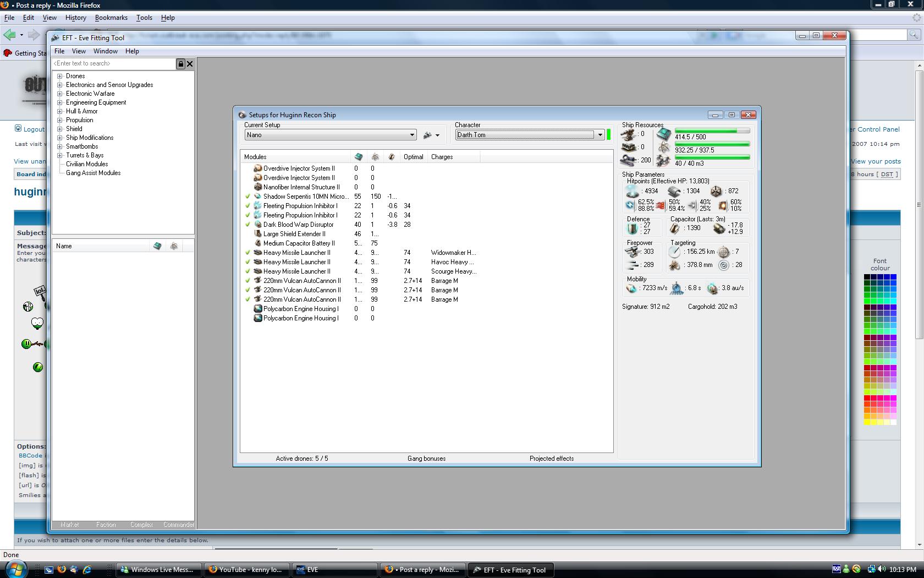Image resolution: width=924 pixels, height=578 pixels.
Task: Click the Medium Capacitor Battery II module icon
Action: pos(257,243)
